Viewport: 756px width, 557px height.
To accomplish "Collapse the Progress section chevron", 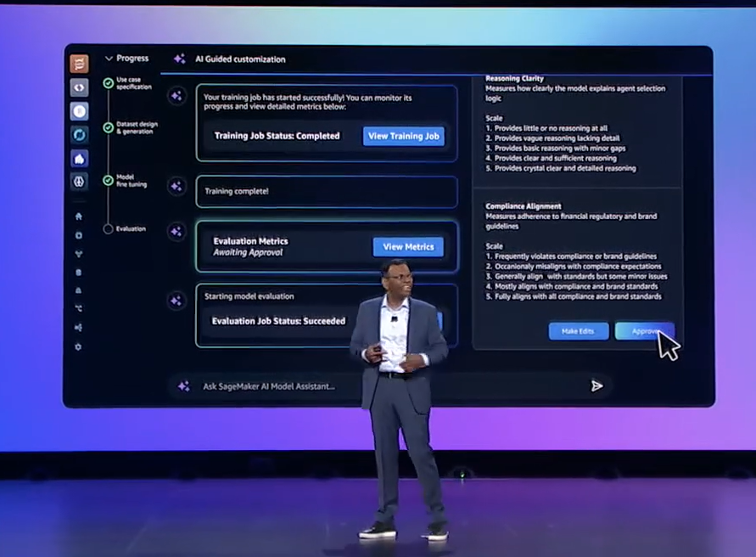I will [x=109, y=59].
